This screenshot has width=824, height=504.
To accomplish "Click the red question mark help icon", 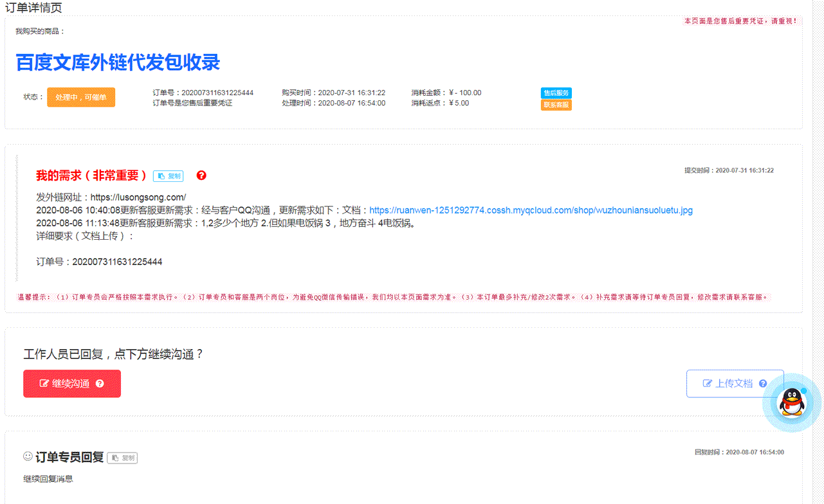I will coord(201,175).
